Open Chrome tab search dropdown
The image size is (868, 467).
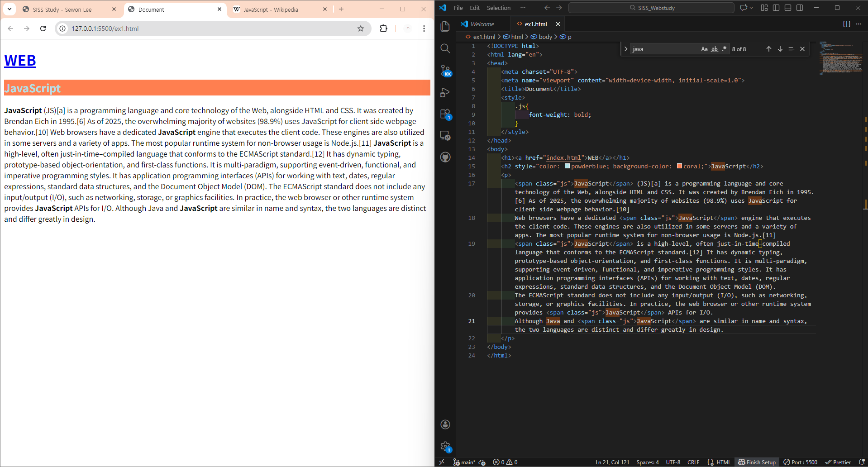[10, 9]
